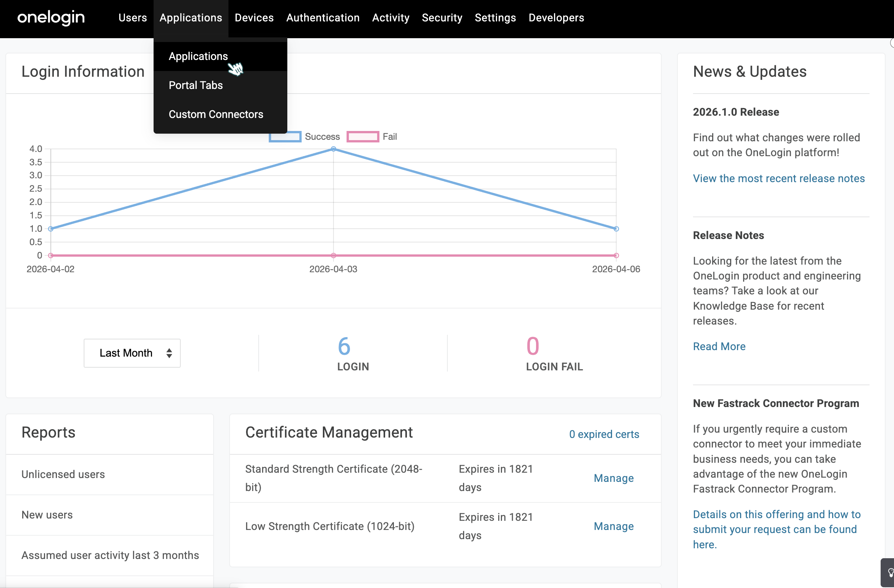This screenshot has width=894, height=588.
Task: Toggle the Fail legend swatch
Action: 363,137
